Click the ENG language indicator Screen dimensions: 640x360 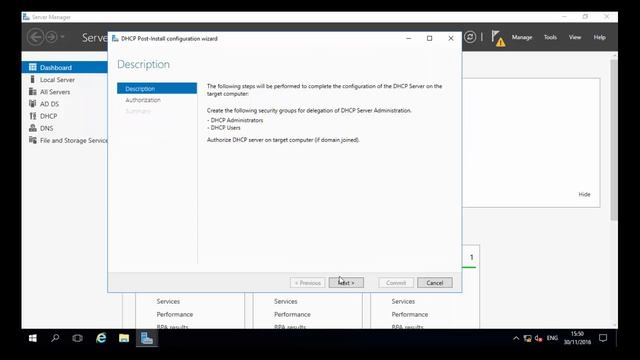[x=552, y=338]
